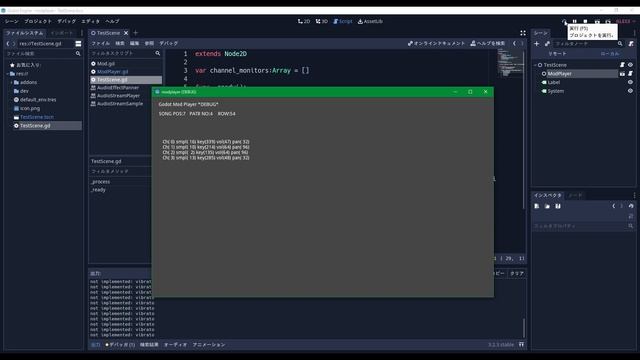Open online documentation link
The height and width of the screenshot is (360, 640).
[x=436, y=43]
